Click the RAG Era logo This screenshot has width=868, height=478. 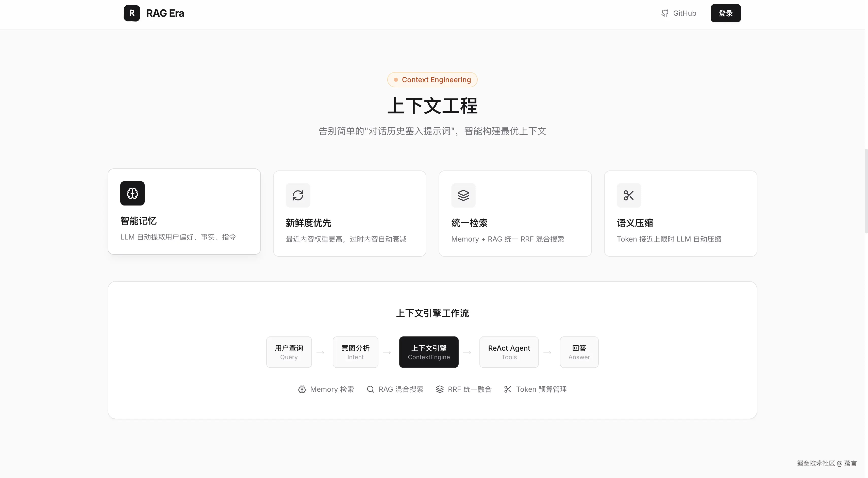point(154,13)
